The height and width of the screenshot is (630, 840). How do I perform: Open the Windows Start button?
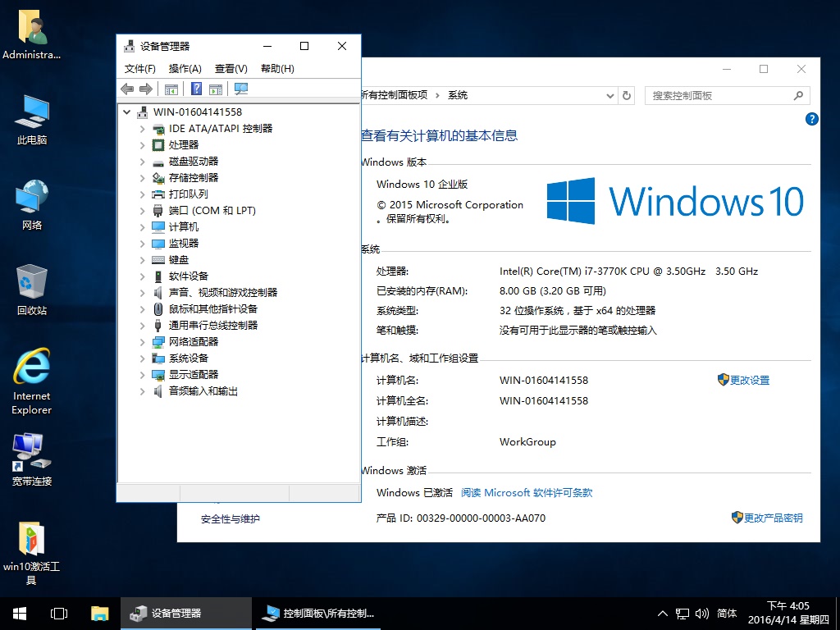[20, 614]
